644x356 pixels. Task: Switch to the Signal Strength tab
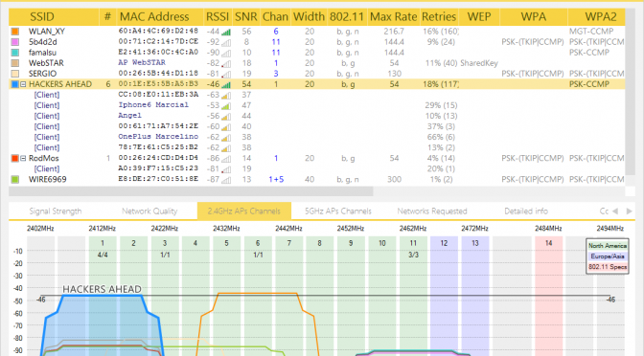pos(56,211)
